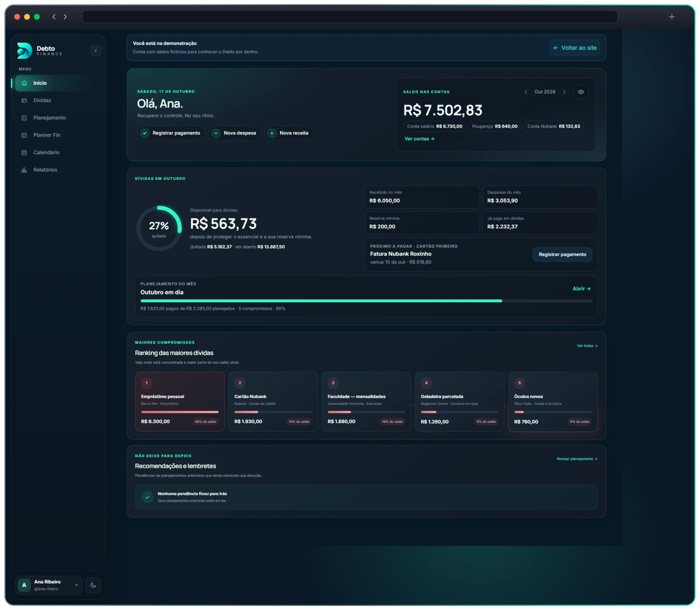Register payment for Fatura Nubank Roxinho
This screenshot has width=700, height=610.
562,255
